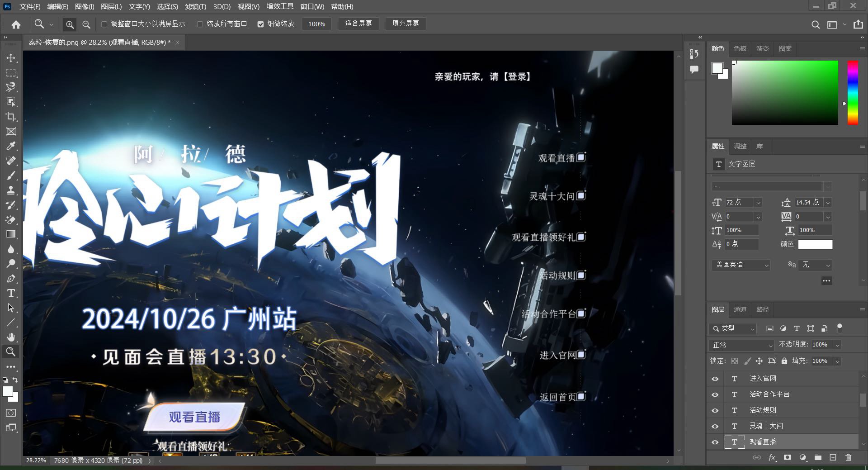Screen dimensions: 868x470
Task: Expand the layer opacity slider dropdown
Action: [837, 345]
